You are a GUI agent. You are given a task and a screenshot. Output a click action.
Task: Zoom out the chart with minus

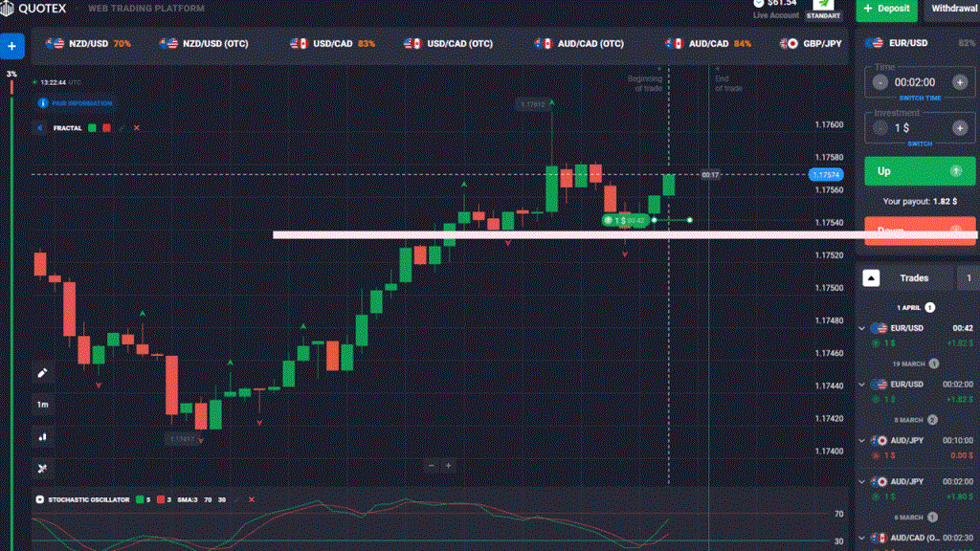tap(431, 466)
